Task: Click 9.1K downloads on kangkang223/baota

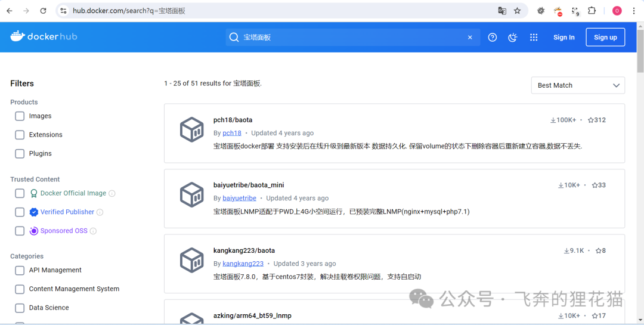Action: tap(574, 250)
